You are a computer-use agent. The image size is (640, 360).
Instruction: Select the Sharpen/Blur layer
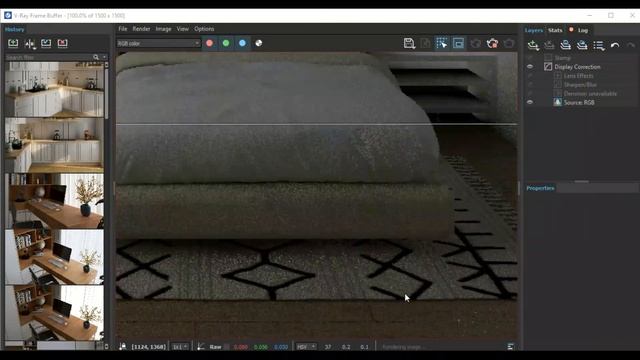[580, 84]
